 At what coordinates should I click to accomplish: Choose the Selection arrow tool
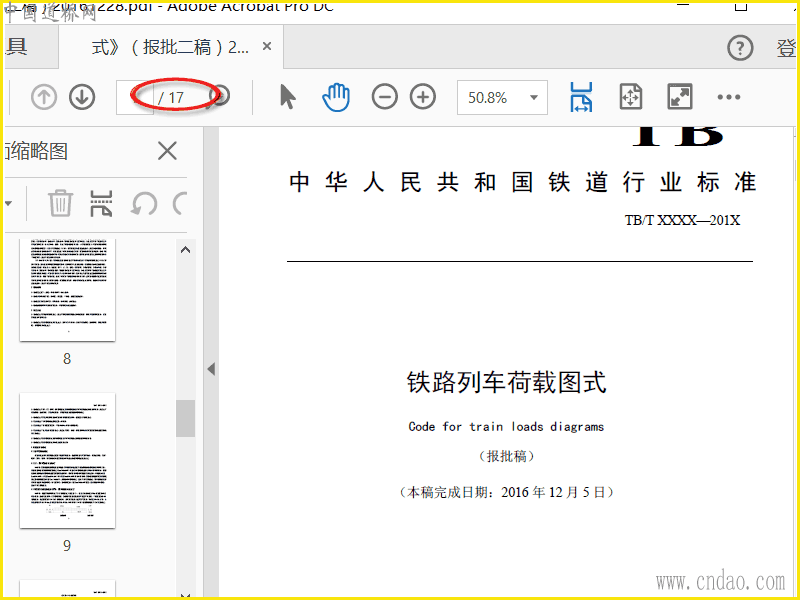point(288,97)
